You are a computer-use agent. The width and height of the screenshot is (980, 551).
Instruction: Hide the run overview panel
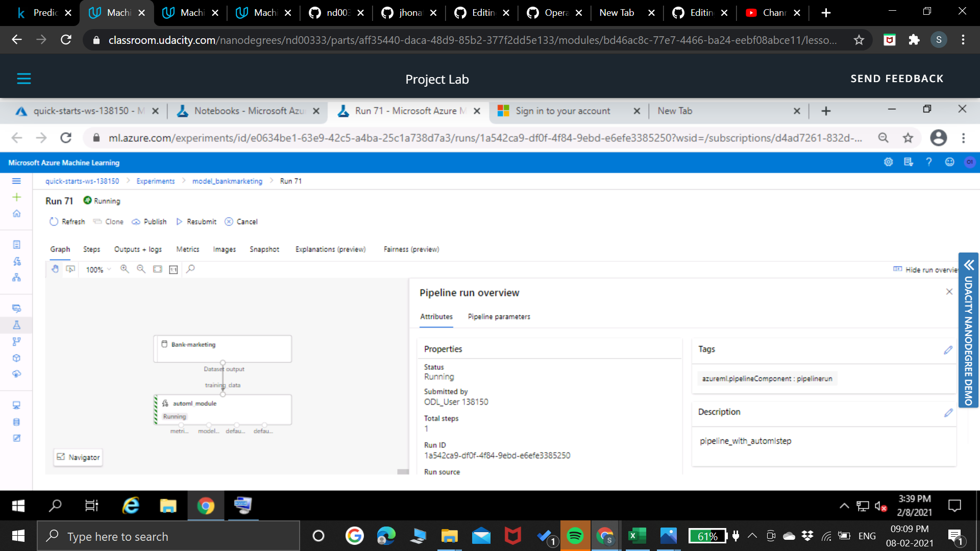(925, 269)
